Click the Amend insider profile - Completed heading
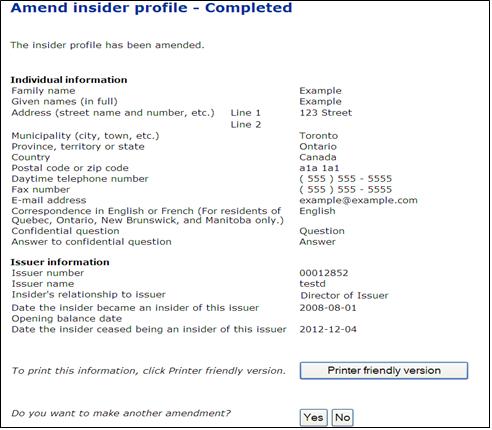Viewport: 492px width, 430px height. (151, 8)
